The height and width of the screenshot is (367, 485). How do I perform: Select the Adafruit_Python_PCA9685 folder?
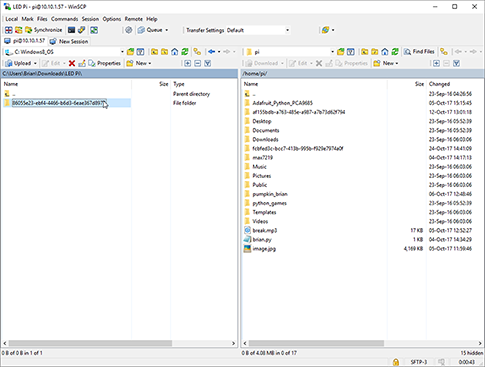[282, 103]
